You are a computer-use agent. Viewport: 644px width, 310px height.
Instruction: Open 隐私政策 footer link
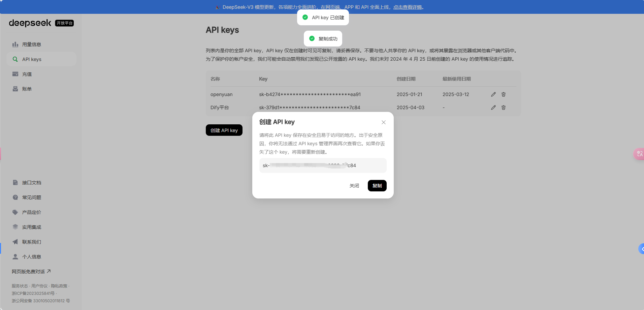coord(59,286)
